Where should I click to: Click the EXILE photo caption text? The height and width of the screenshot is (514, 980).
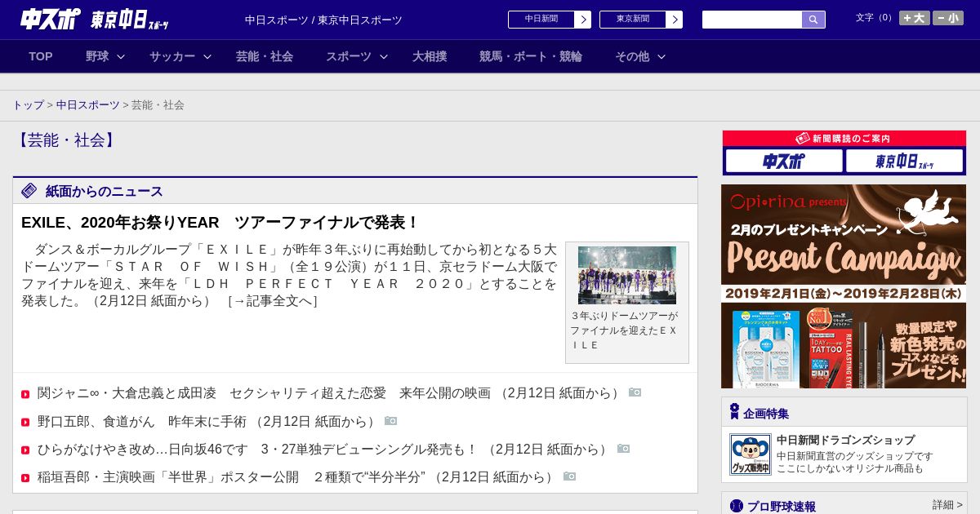(626, 330)
